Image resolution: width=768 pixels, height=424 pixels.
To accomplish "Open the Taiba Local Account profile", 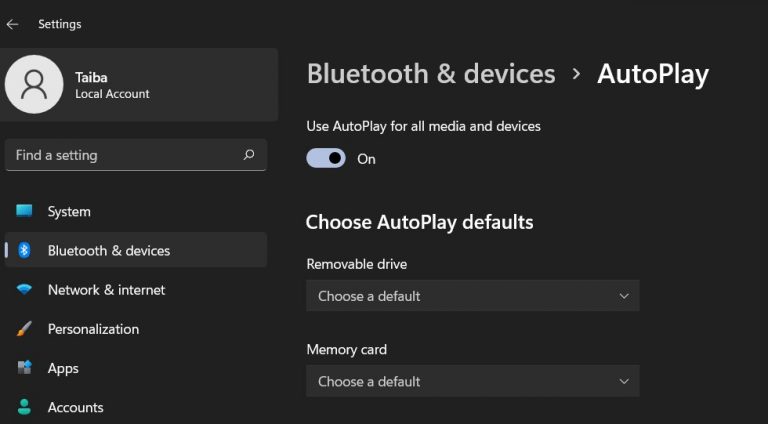I will click(112, 85).
